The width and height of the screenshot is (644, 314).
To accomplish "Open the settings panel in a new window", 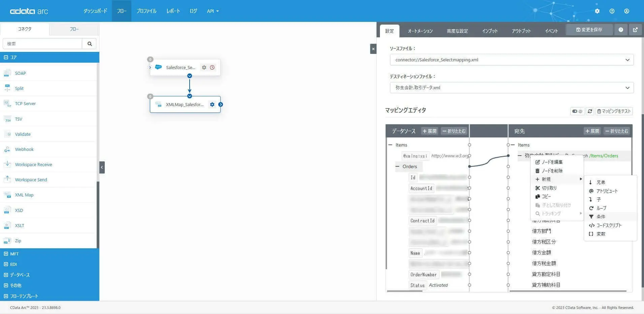I will tap(635, 30).
